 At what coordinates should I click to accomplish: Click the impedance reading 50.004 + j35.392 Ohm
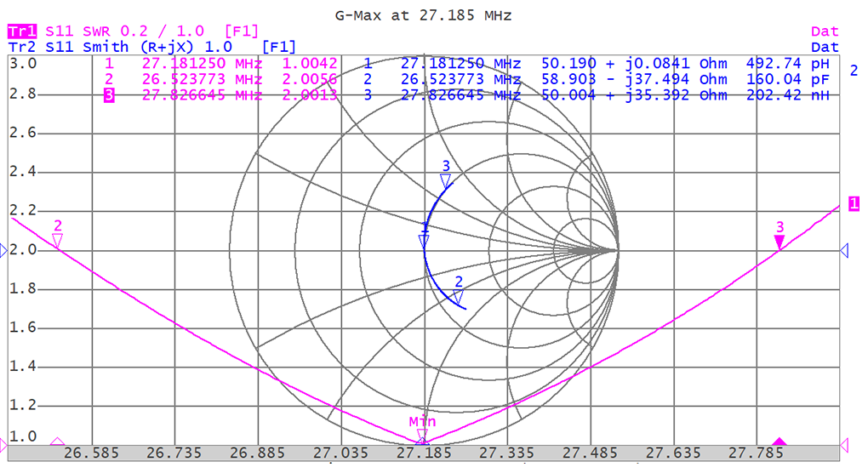click(634, 95)
